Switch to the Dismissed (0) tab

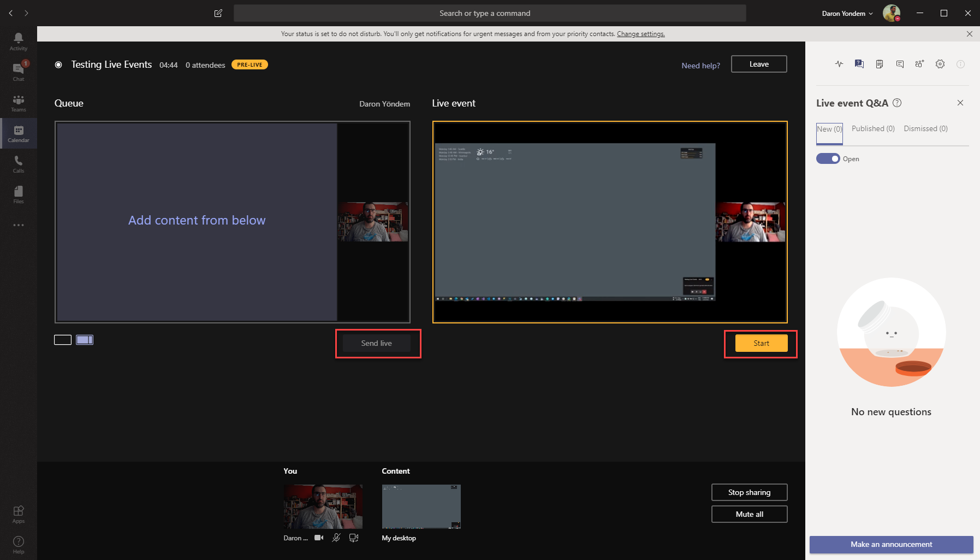coord(925,129)
